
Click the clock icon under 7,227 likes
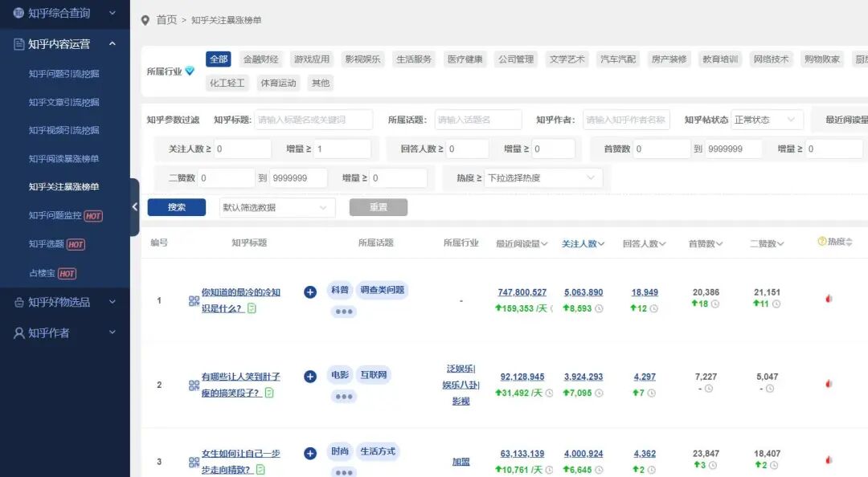click(x=709, y=389)
